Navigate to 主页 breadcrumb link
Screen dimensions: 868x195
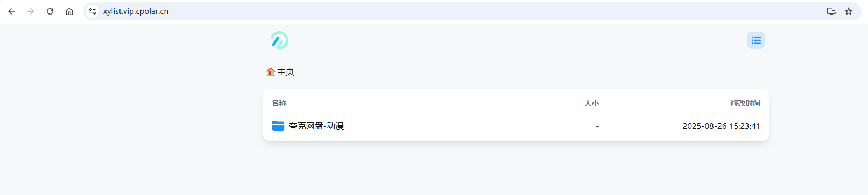click(285, 71)
